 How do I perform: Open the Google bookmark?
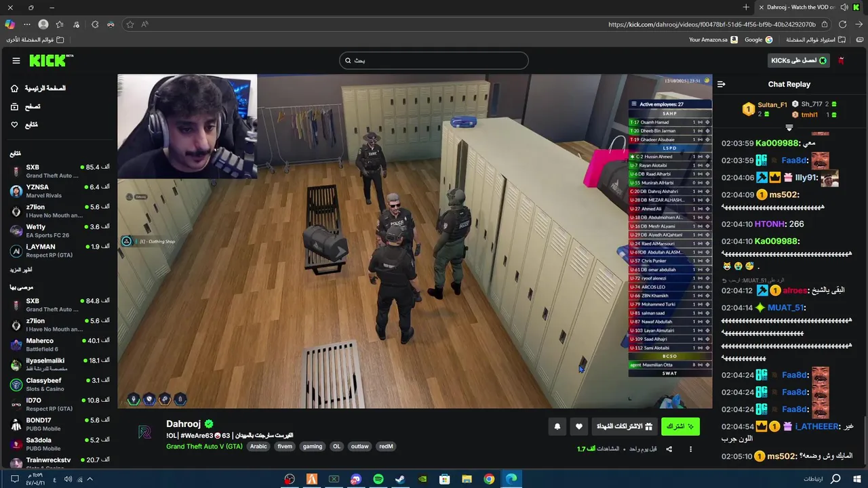[758, 40]
